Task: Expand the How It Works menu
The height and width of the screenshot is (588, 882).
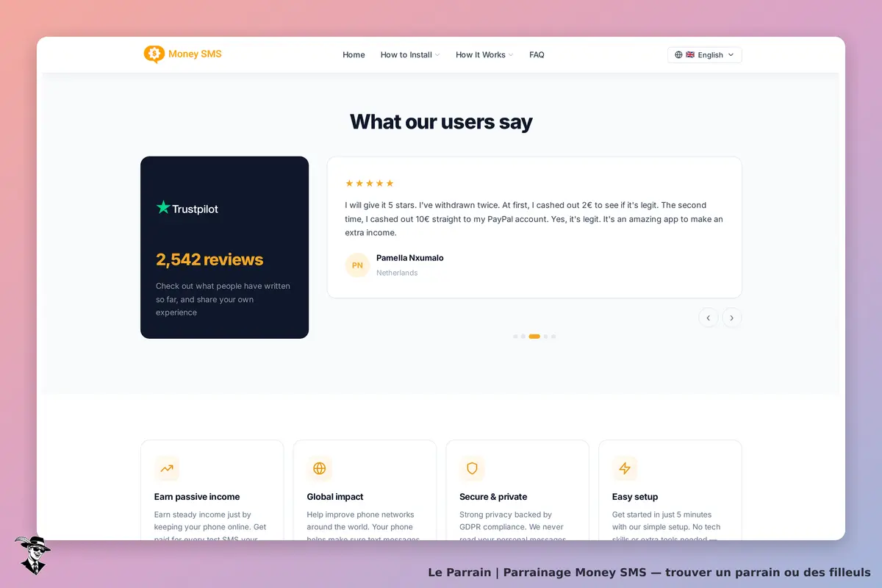Action: click(x=484, y=54)
